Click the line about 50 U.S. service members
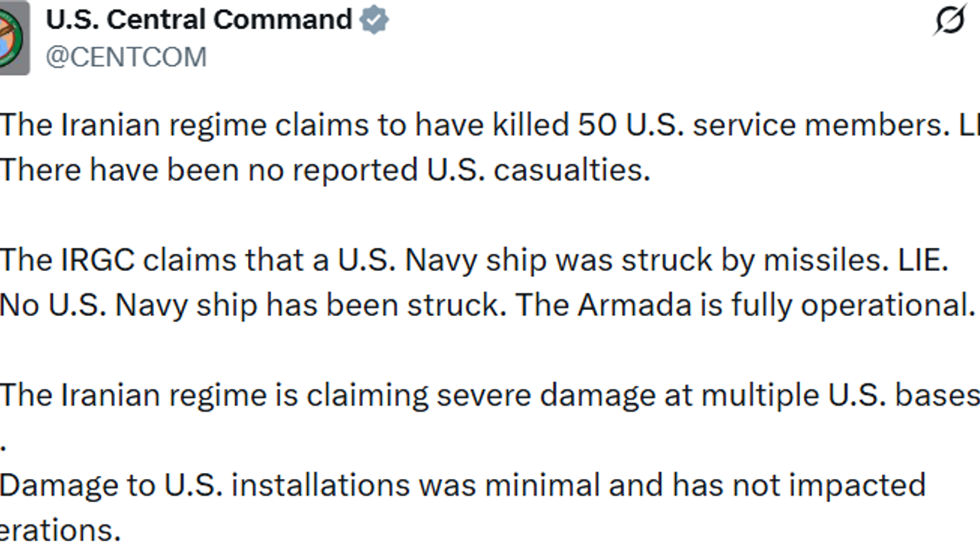The image size is (980, 551). point(490,126)
